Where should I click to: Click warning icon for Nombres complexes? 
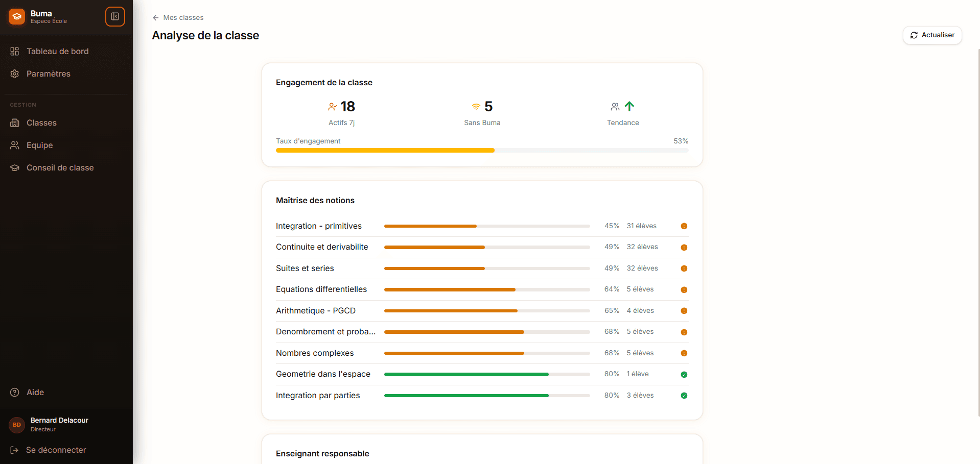click(x=684, y=353)
